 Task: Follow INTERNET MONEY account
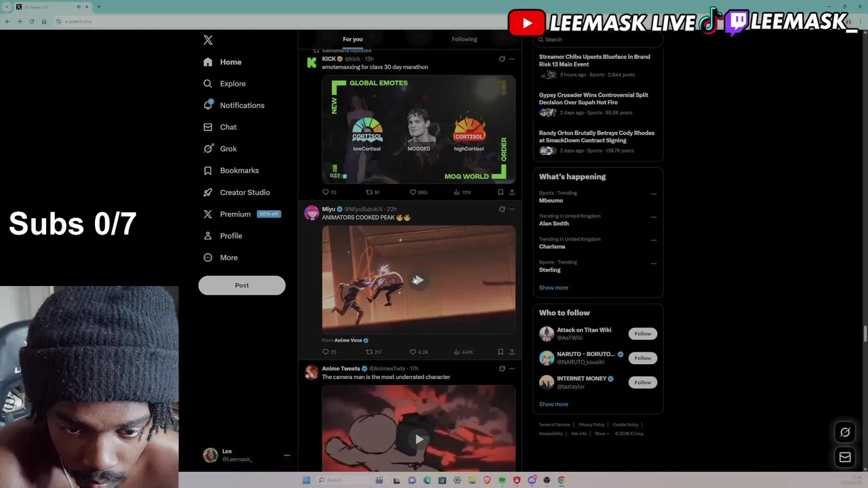643,382
